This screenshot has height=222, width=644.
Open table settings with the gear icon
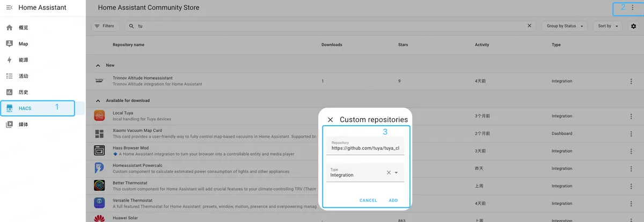click(633, 26)
